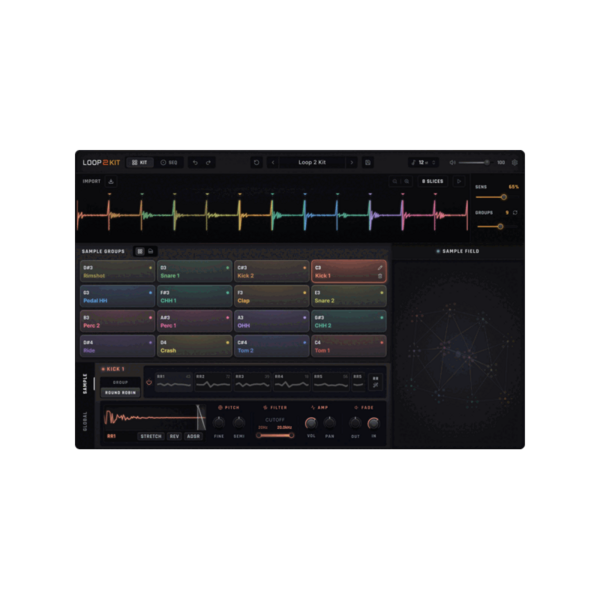This screenshot has width=600, height=600.
Task: Select the Snare 1 pad
Action: click(194, 271)
